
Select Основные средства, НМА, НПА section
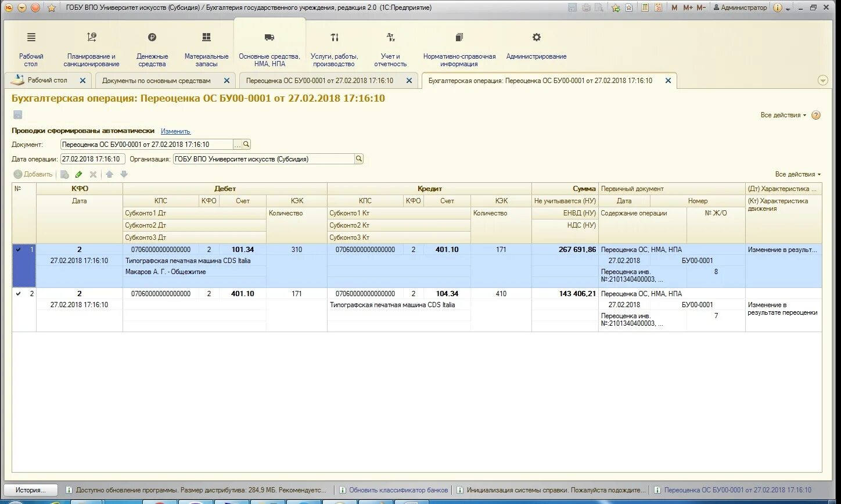[269, 51]
